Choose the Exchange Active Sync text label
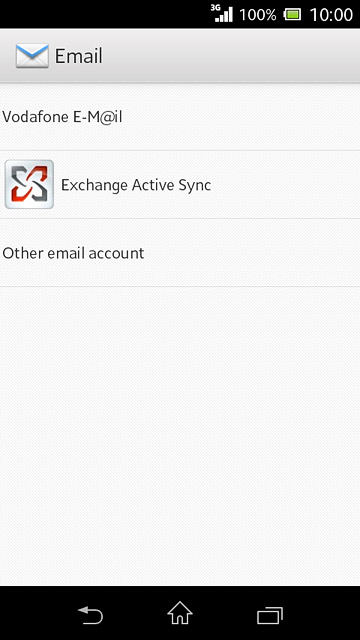The width and height of the screenshot is (360, 640). coord(136,185)
